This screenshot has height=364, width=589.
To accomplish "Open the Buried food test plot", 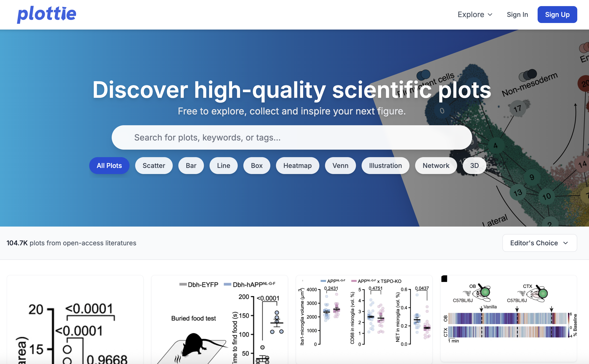I will coord(219,320).
